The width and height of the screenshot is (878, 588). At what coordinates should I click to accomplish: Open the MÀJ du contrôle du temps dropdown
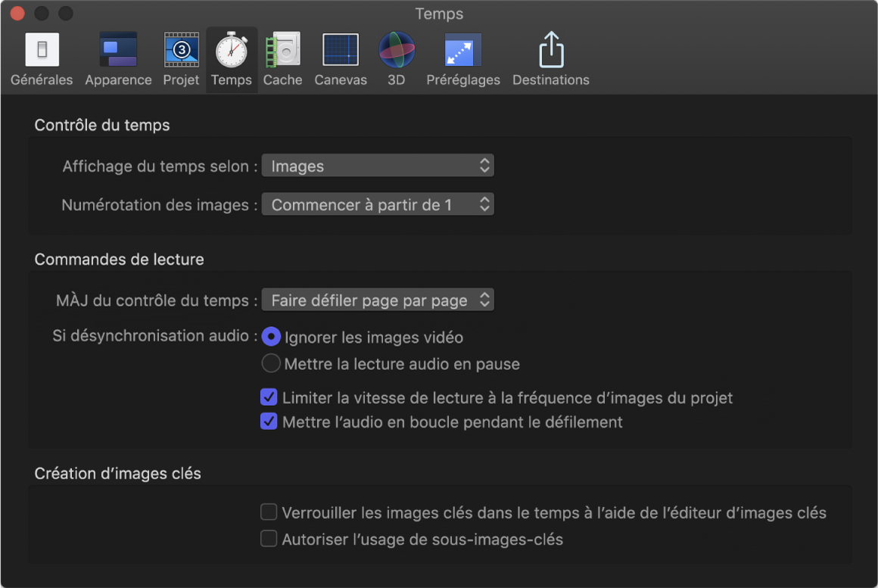coord(378,300)
